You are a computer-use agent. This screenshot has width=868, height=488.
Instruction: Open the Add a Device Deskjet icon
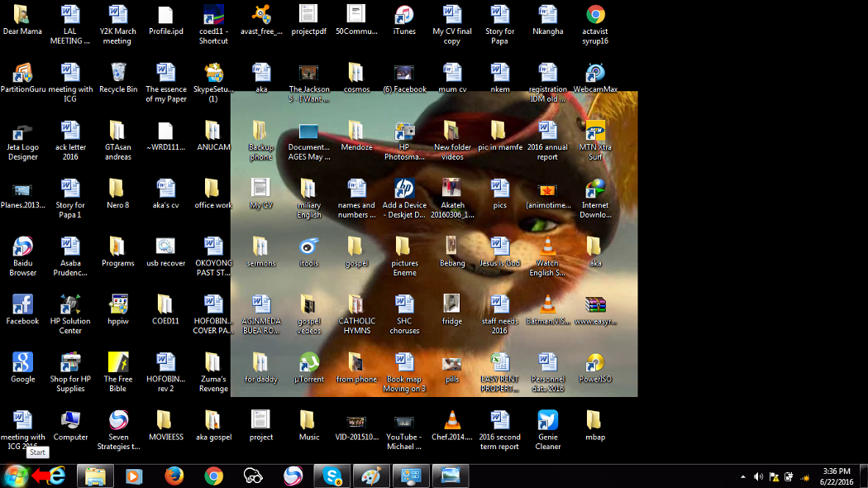pyautogui.click(x=404, y=199)
